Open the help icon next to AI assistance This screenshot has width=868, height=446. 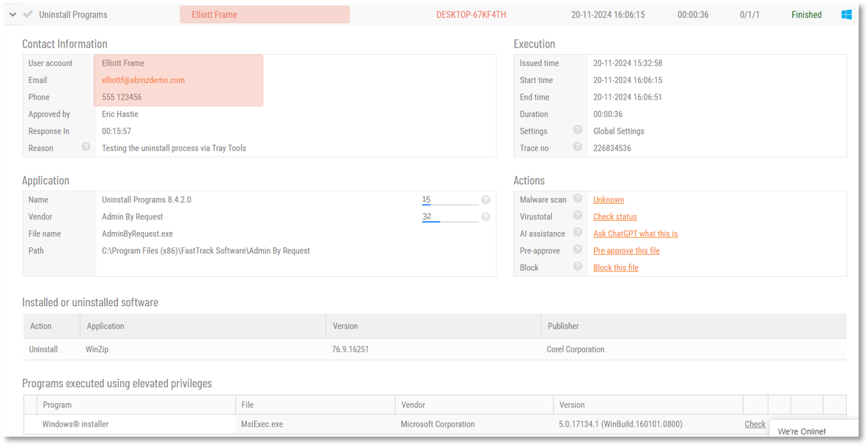(577, 233)
